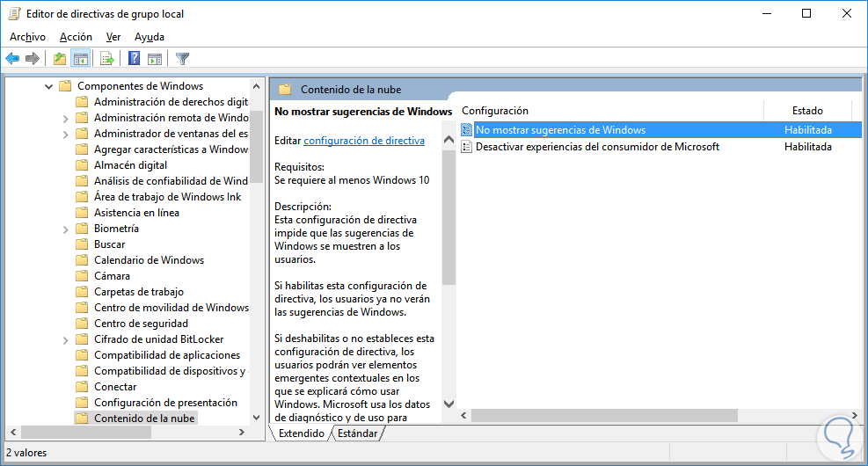
Task: Select Compatibilidad de aplicaciones folder
Action: click(167, 354)
